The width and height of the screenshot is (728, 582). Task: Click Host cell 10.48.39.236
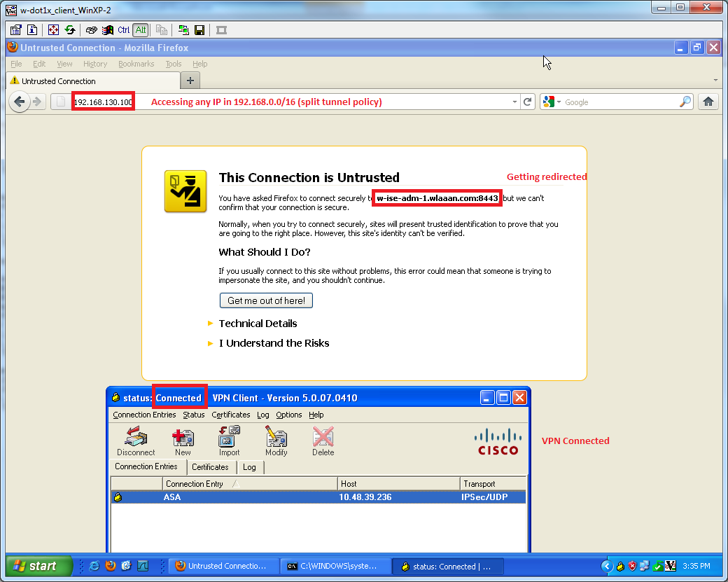point(365,497)
